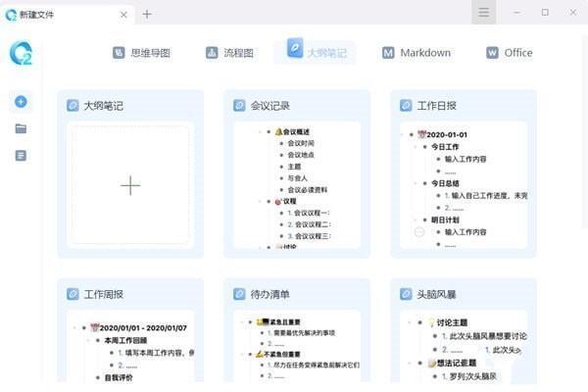Screen dimensions: 588x392
Task: Open the hamburger menu in title bar
Action: (484, 13)
